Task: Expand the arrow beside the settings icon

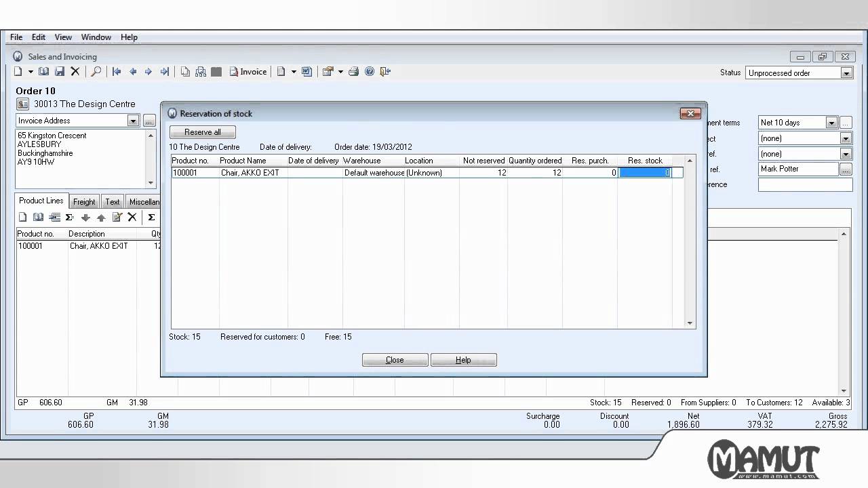Action: tap(340, 71)
